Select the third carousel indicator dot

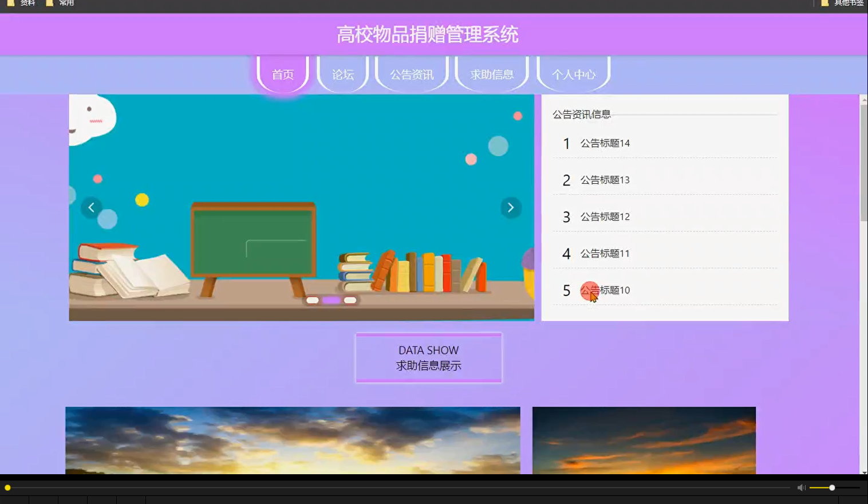tap(350, 300)
